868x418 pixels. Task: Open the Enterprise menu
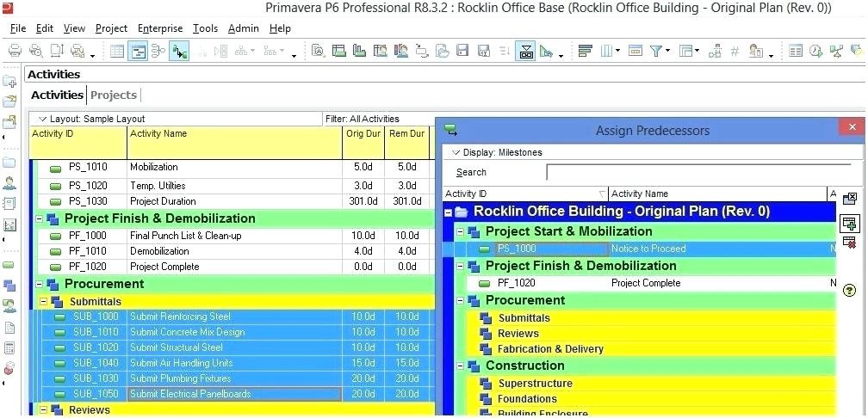coord(160,28)
